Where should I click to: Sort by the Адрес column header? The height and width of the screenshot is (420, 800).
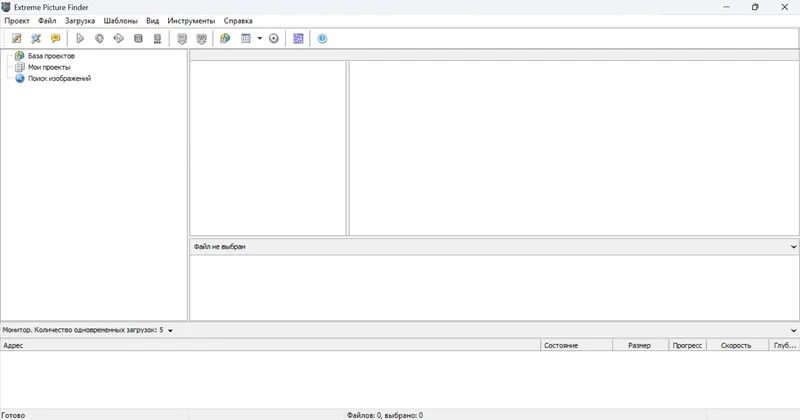[270, 345]
